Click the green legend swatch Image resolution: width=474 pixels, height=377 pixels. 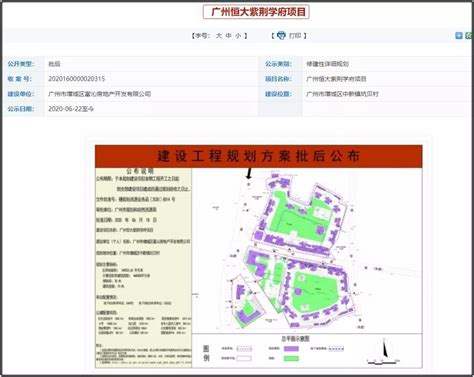(291, 359)
